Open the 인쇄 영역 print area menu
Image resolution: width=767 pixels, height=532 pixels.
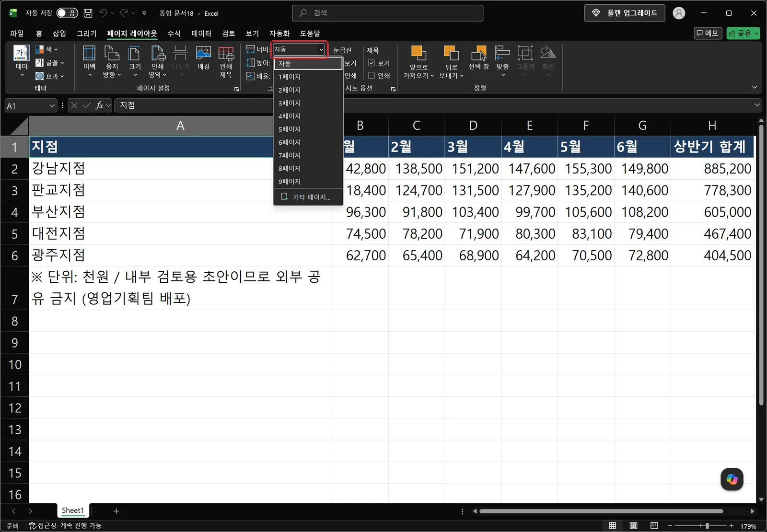coord(157,61)
